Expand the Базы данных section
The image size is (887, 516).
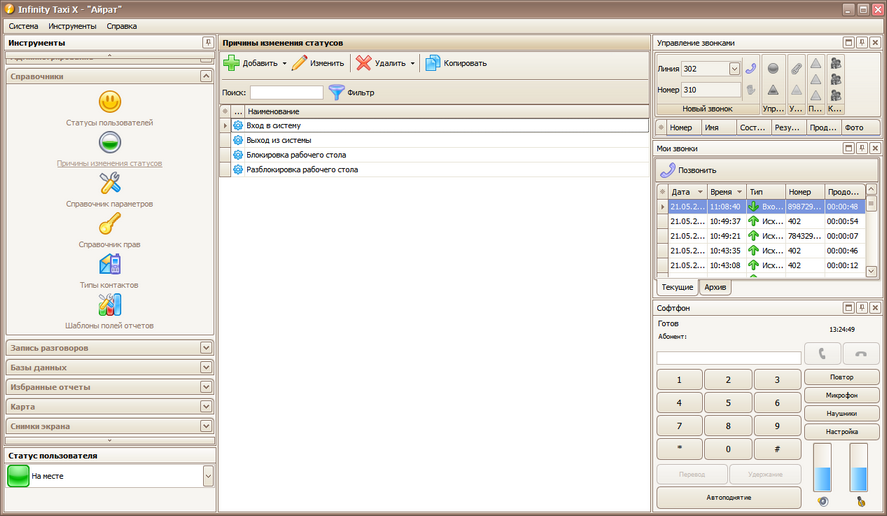pos(206,367)
